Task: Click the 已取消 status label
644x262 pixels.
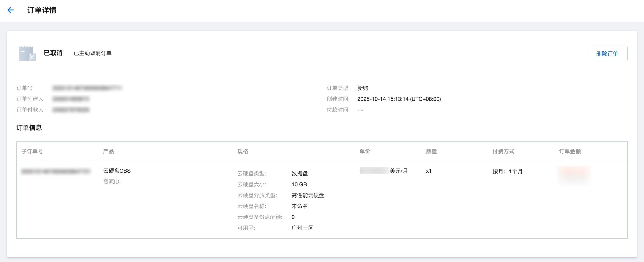Action: coord(53,53)
